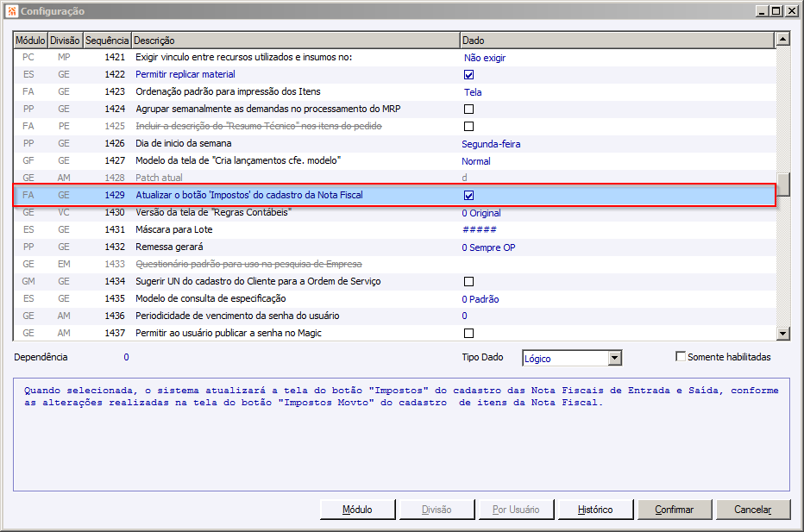Select 'Normal' value in row 1427

click(x=476, y=161)
